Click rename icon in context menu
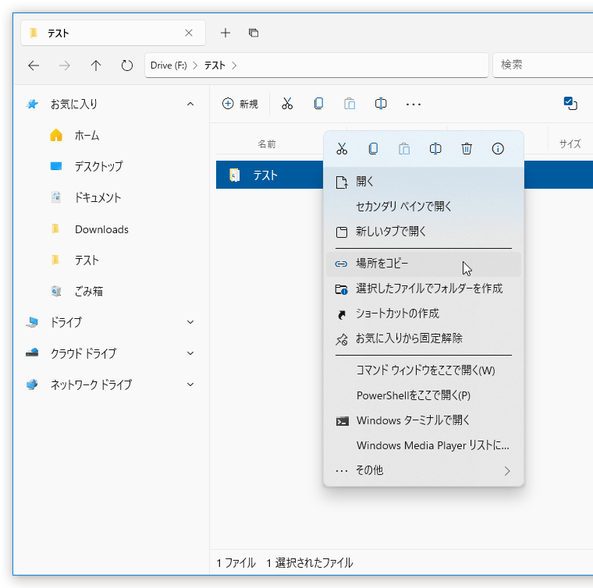This screenshot has height=588, width=593. [x=435, y=149]
